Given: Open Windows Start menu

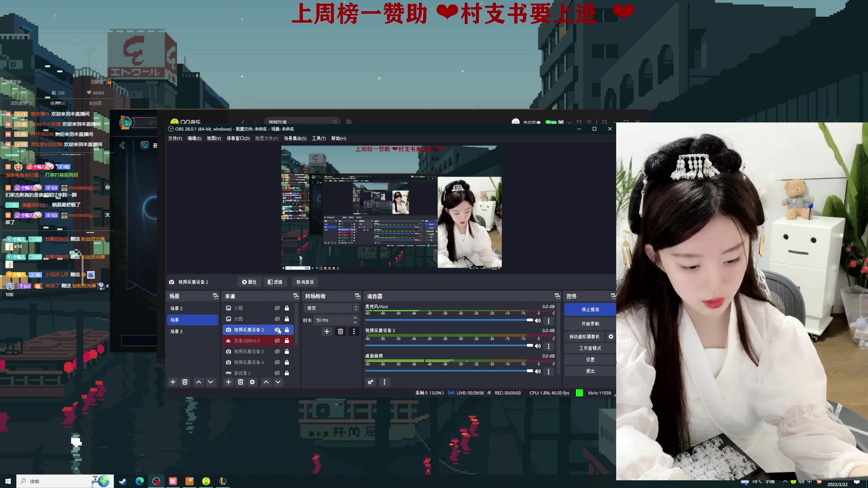Looking at the screenshot, I should 8,481.
